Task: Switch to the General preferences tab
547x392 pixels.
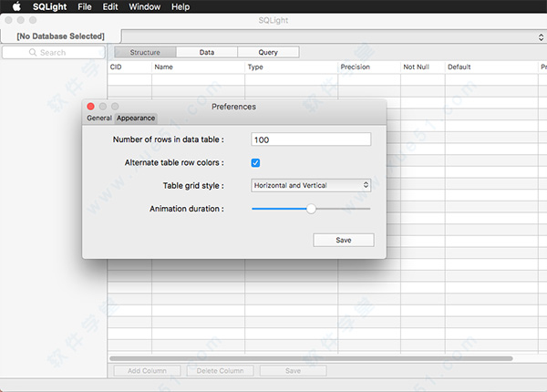Action: [x=99, y=118]
